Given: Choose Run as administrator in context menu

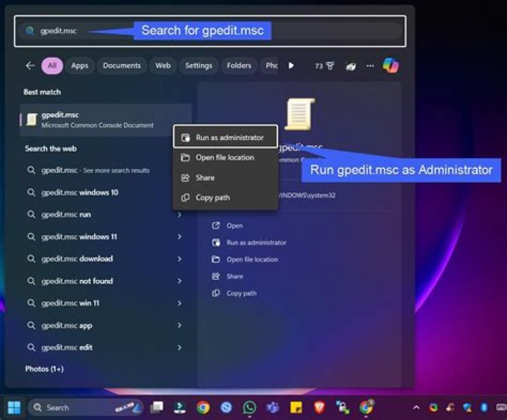Looking at the screenshot, I should (x=225, y=137).
